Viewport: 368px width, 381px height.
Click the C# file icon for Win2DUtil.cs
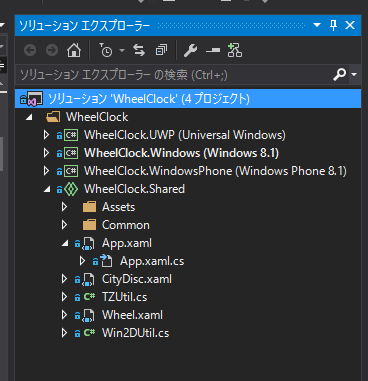89,333
